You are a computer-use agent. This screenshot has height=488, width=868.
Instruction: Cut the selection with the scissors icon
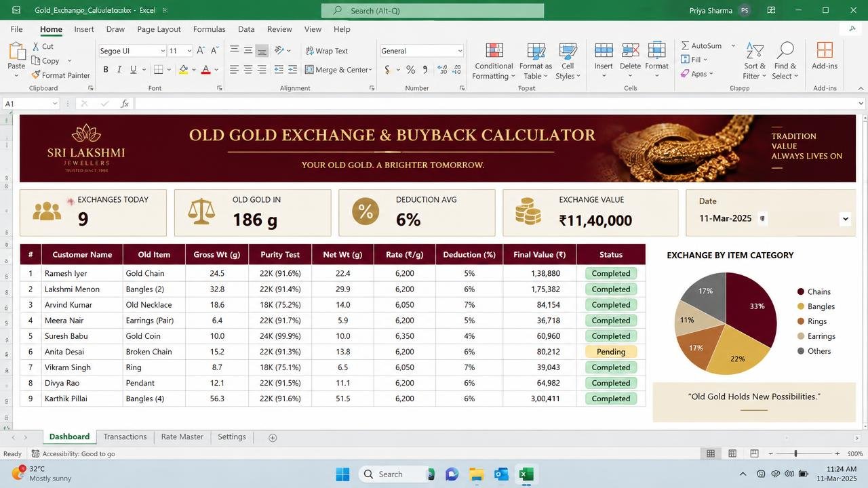[x=36, y=46]
